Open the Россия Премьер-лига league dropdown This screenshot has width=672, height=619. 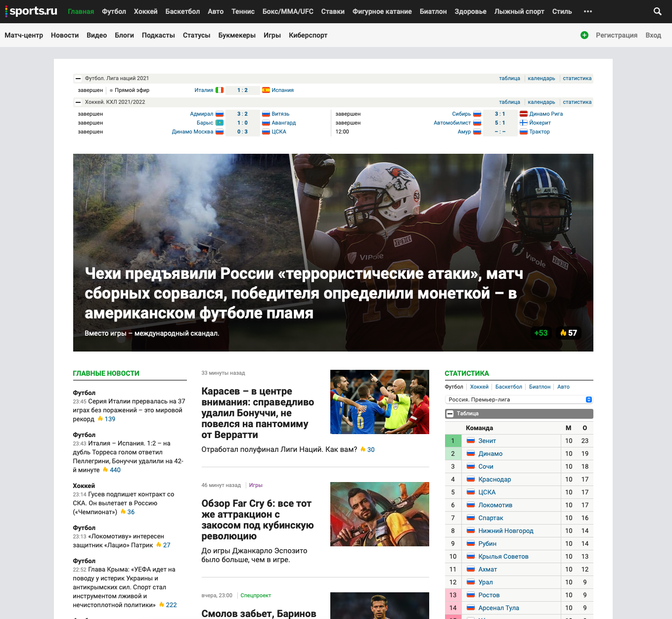518,399
